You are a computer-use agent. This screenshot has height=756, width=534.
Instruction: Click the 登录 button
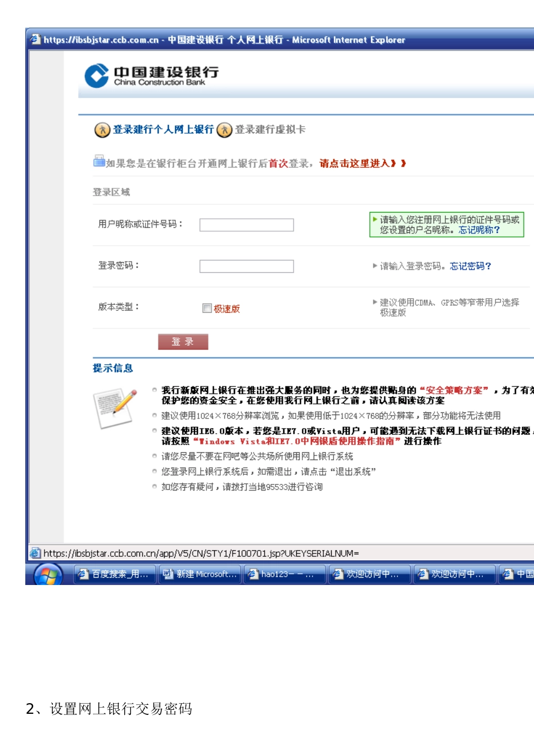pyautogui.click(x=183, y=341)
